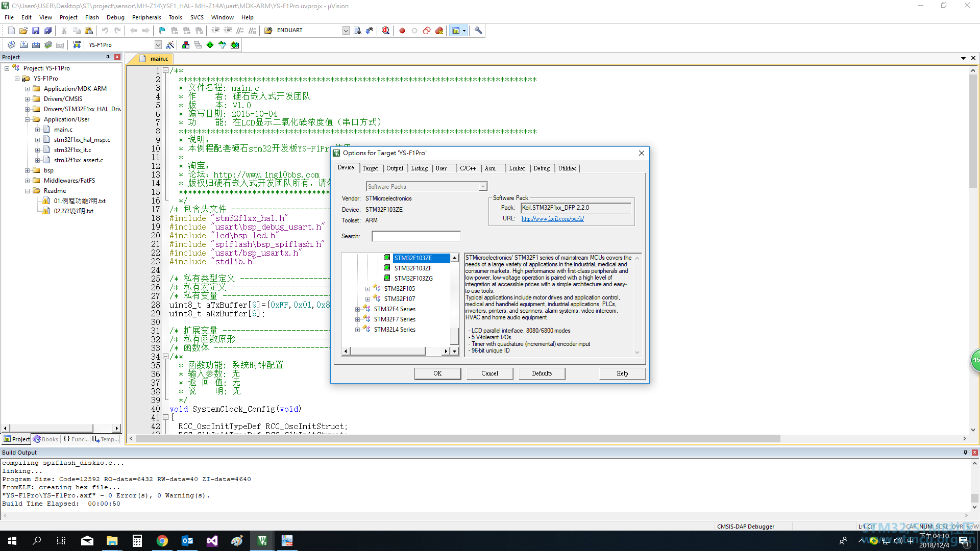Cancel the Options for Target dialog

click(489, 373)
